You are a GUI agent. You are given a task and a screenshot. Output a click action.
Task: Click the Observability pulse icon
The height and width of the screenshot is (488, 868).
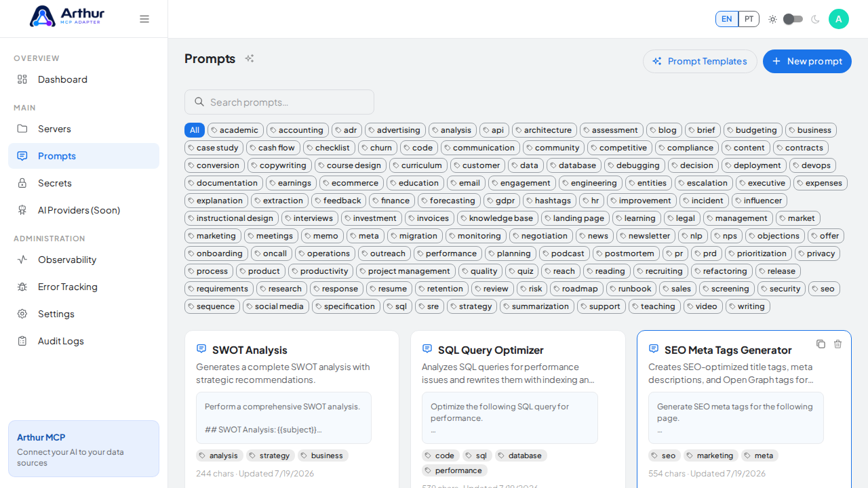tap(22, 260)
